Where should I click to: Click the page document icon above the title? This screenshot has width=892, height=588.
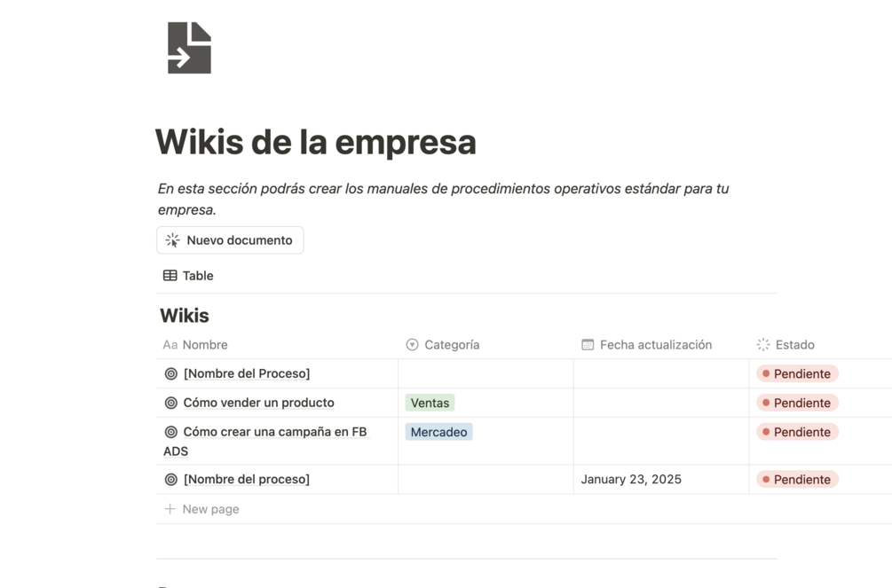click(189, 48)
